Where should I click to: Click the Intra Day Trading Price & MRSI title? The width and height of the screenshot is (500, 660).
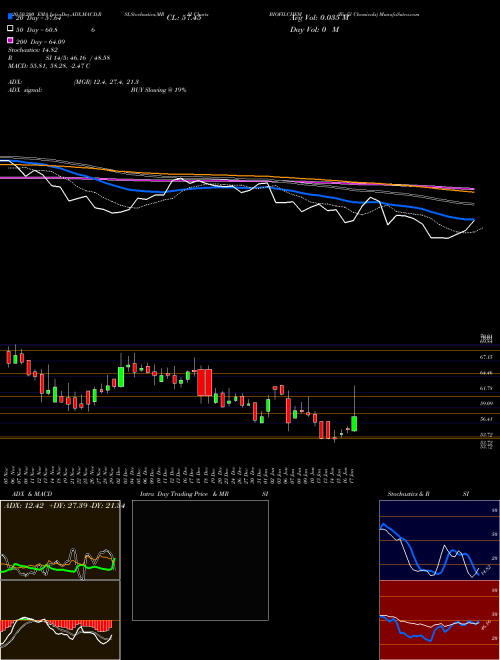coord(204,494)
